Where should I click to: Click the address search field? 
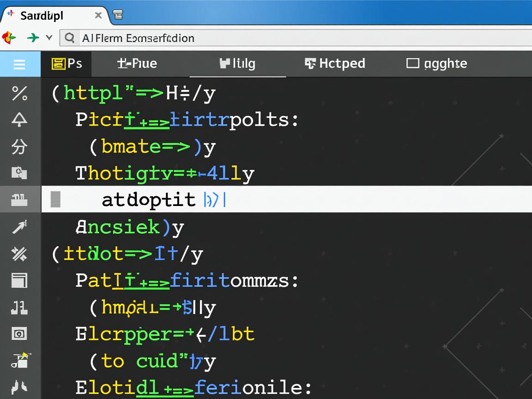click(x=296, y=38)
